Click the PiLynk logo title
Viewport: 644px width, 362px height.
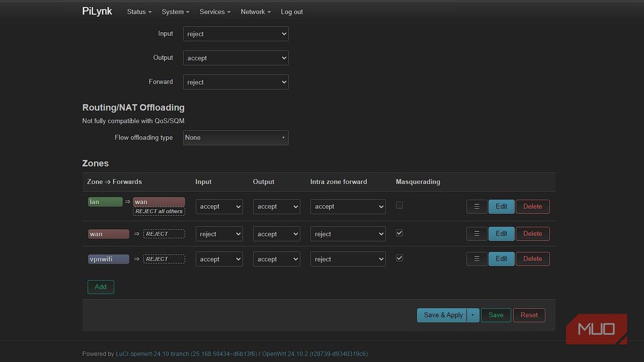pyautogui.click(x=97, y=12)
